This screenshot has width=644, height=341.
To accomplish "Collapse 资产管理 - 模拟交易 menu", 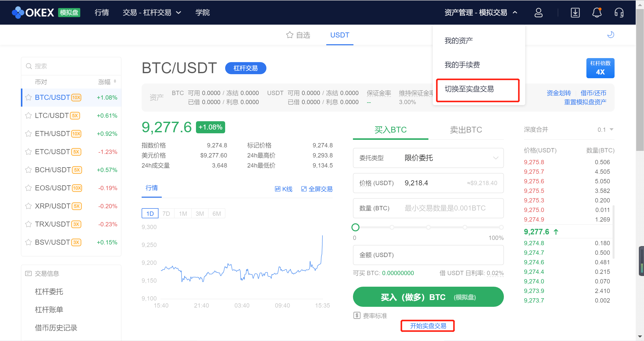I will pyautogui.click(x=481, y=13).
